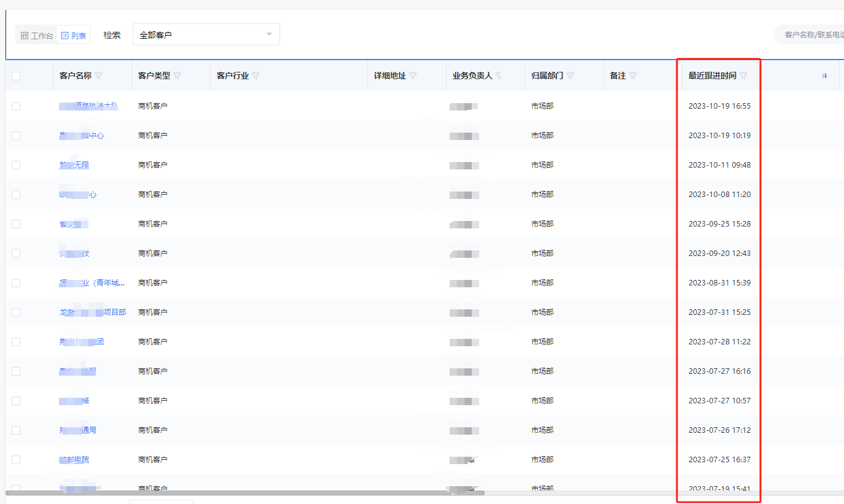The width and height of the screenshot is (844, 504).
Task: Click the 备注 column filter icon
Action: tap(633, 76)
